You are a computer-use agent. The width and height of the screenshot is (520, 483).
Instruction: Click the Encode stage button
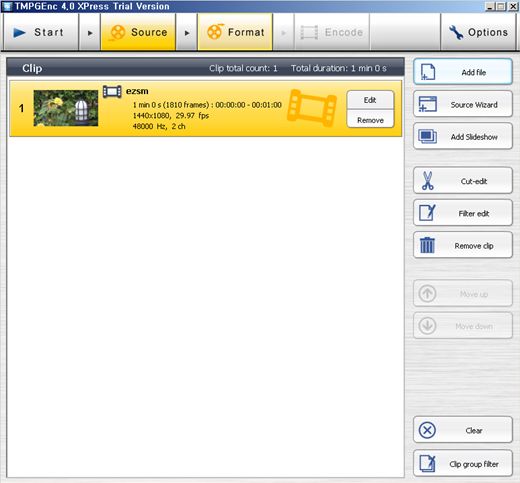click(332, 32)
